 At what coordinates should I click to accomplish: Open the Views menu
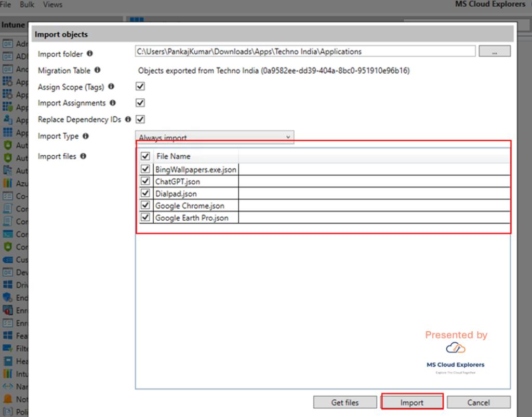click(52, 4)
